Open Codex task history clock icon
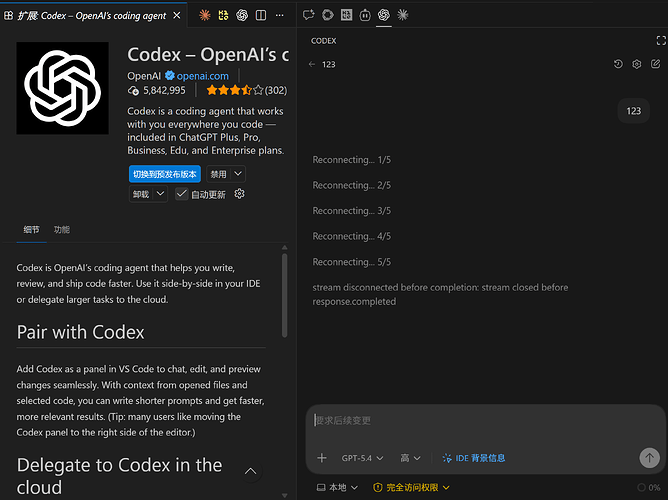This screenshot has width=668, height=500. pos(618,64)
